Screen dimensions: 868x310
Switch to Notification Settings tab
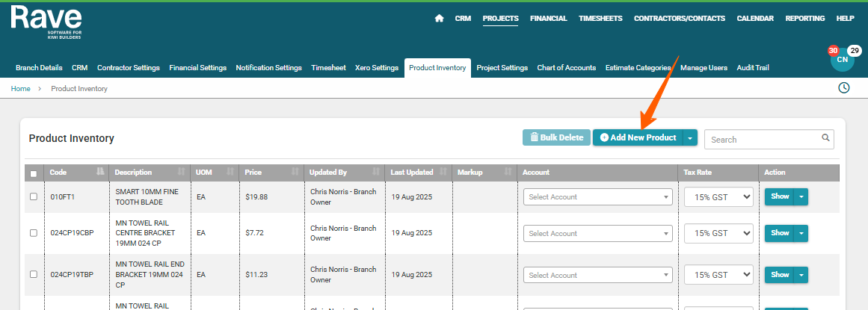click(268, 67)
